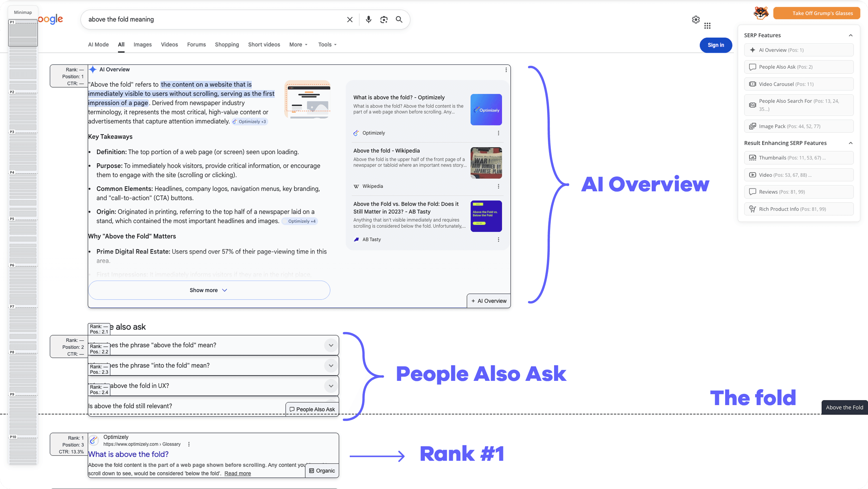Open the quick settings gear icon
This screenshot has height=489, width=868.
tap(696, 20)
